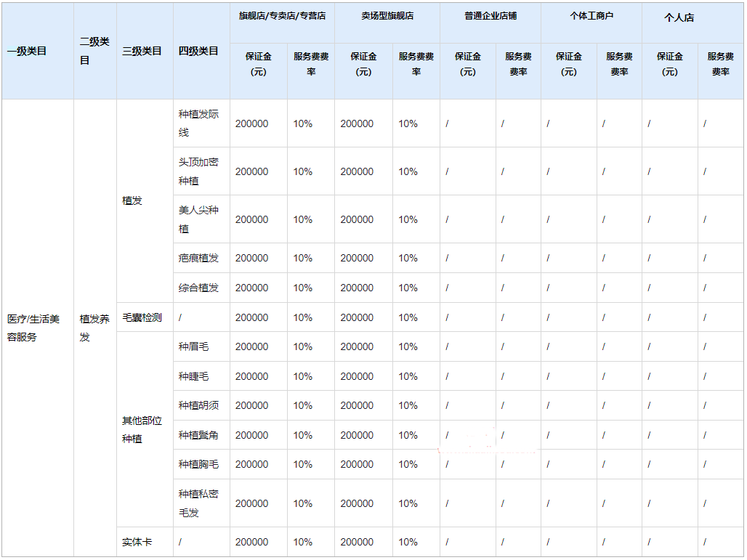Viewport: 747px width, 560px height.
Task: Click the 一级类目 column header
Action: coord(27,51)
